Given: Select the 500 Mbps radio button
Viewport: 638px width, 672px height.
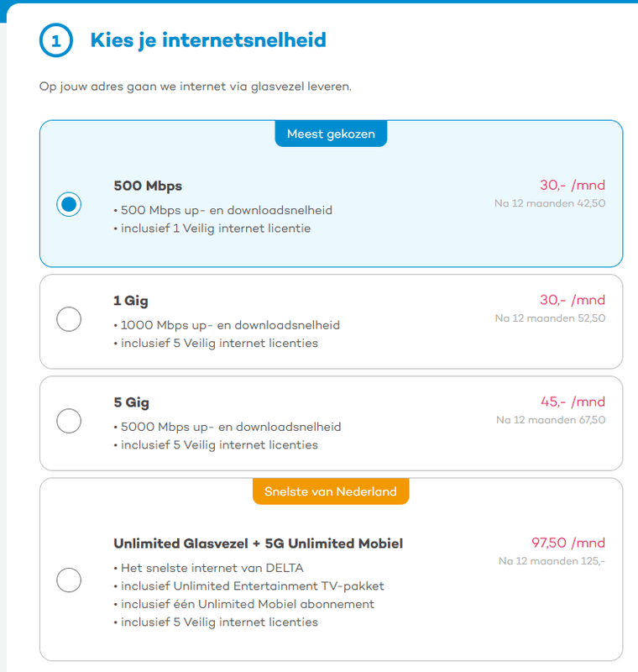Looking at the screenshot, I should 71,202.
